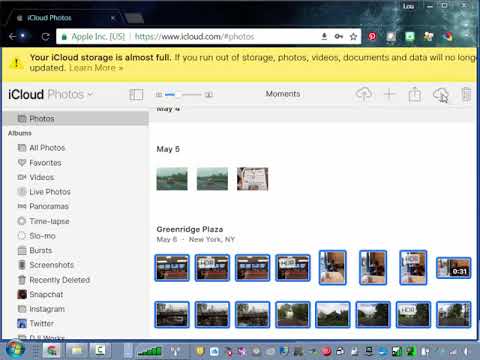The height and width of the screenshot is (360, 480).
Task: Click the video thumbnail labeled 0:31
Action: (x=454, y=268)
